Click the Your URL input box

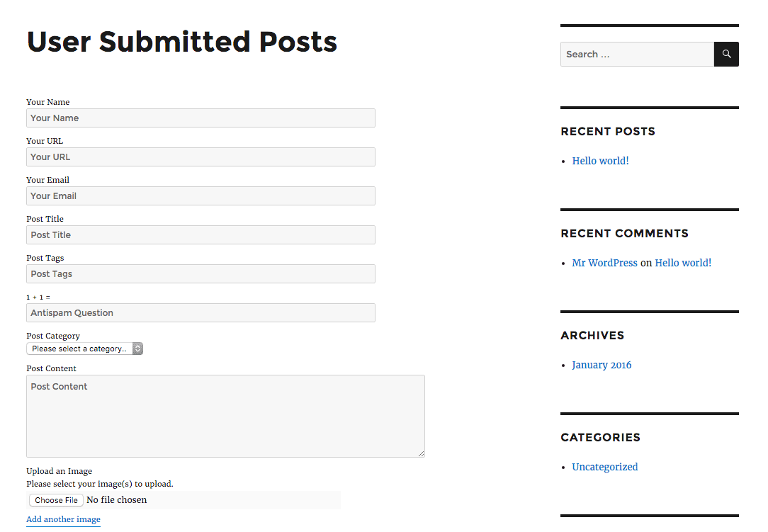201,157
